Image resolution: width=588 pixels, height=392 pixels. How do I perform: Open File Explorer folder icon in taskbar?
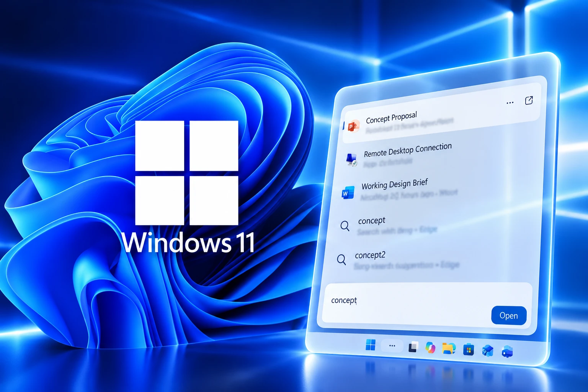(449, 348)
